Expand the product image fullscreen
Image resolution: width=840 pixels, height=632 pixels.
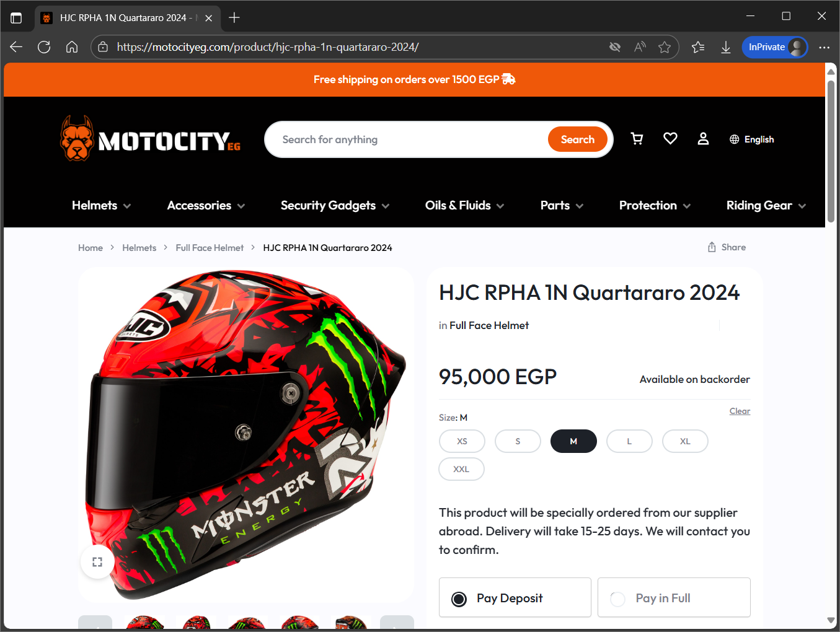[97, 562]
